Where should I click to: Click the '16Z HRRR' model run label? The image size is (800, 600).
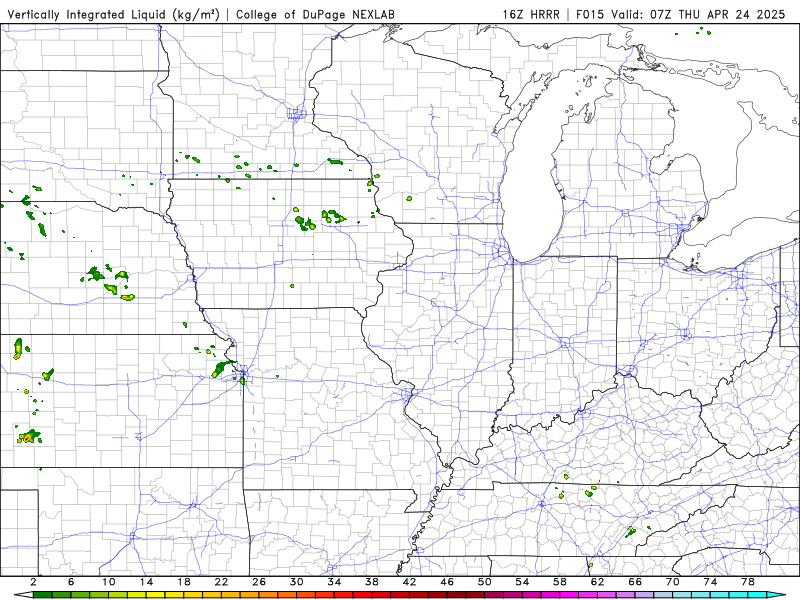[531, 14]
